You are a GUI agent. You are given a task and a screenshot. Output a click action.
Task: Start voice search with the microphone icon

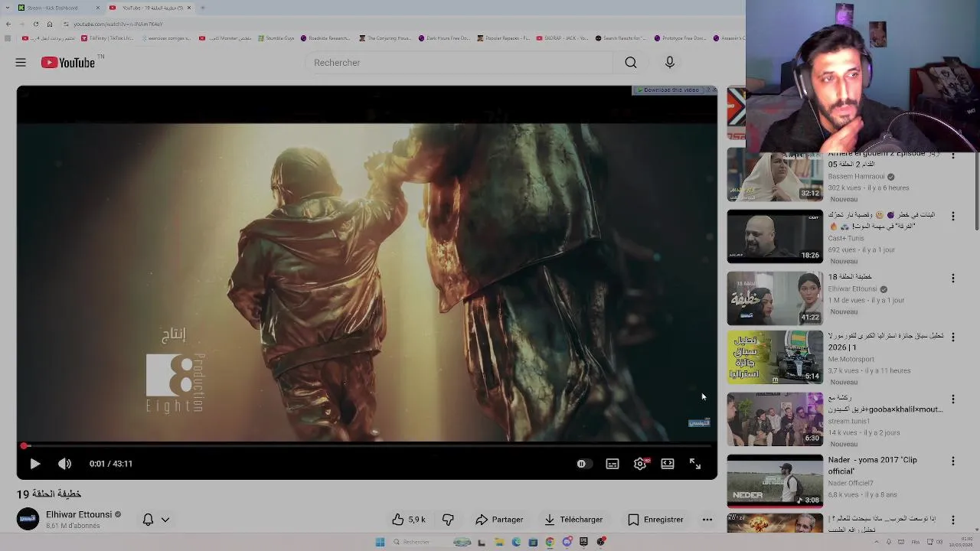click(670, 63)
